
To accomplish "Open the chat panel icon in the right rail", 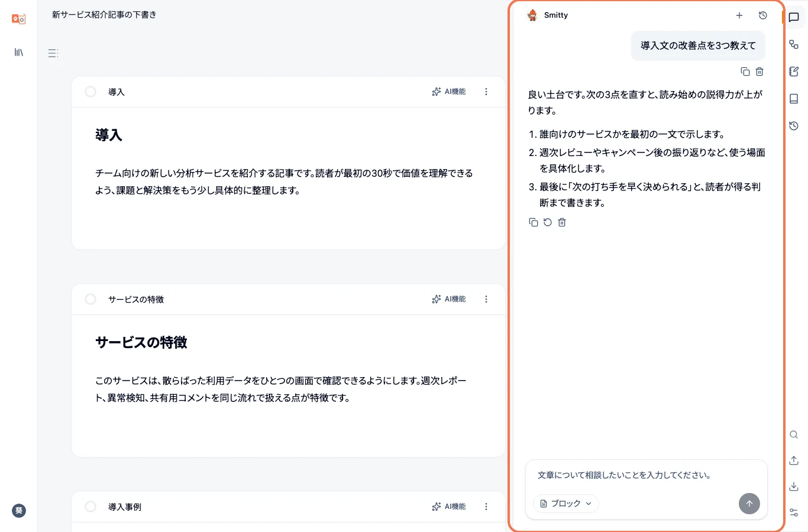I will [x=794, y=17].
